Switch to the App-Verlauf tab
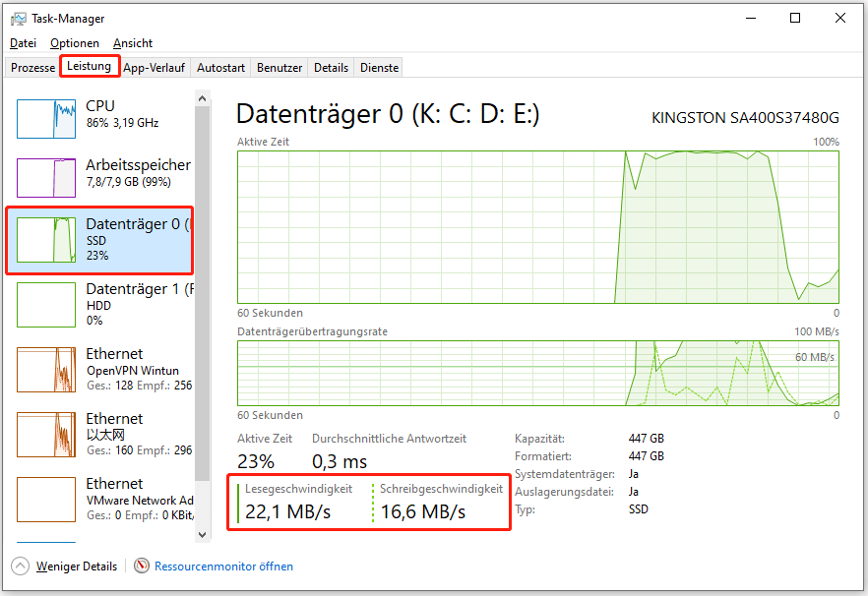868x596 pixels. click(x=154, y=68)
